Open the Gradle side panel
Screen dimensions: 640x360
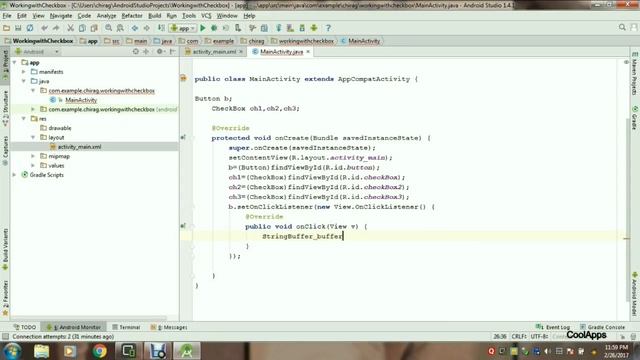pyautogui.click(x=635, y=118)
